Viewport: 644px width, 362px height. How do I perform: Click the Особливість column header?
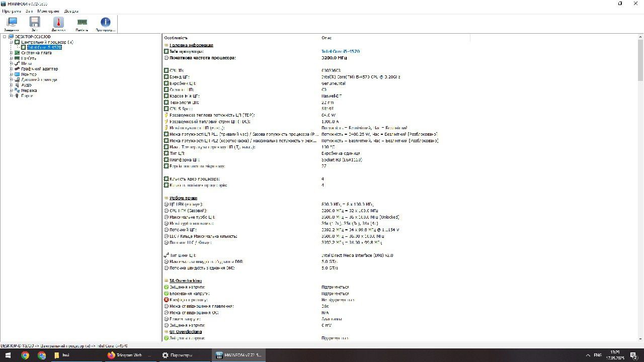click(x=176, y=38)
